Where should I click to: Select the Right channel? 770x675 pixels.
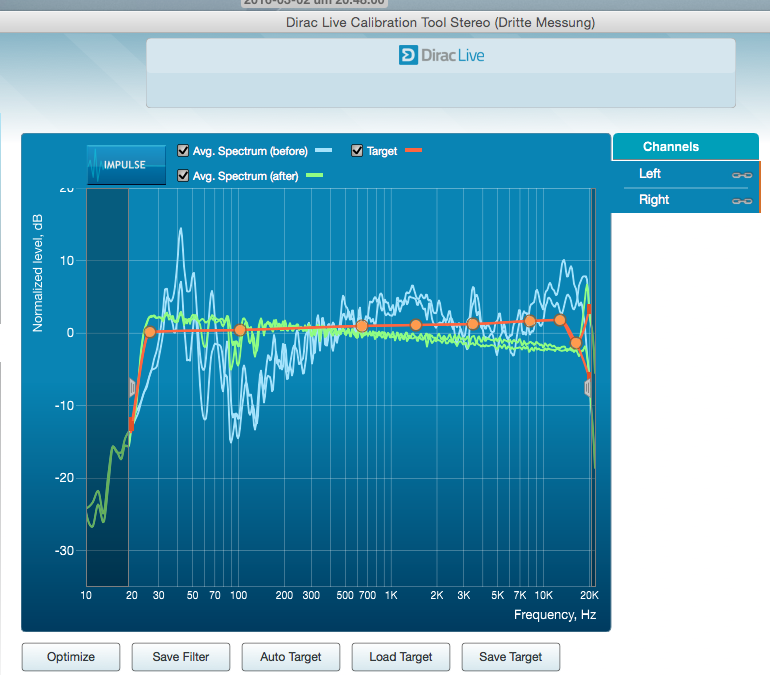[x=654, y=199]
